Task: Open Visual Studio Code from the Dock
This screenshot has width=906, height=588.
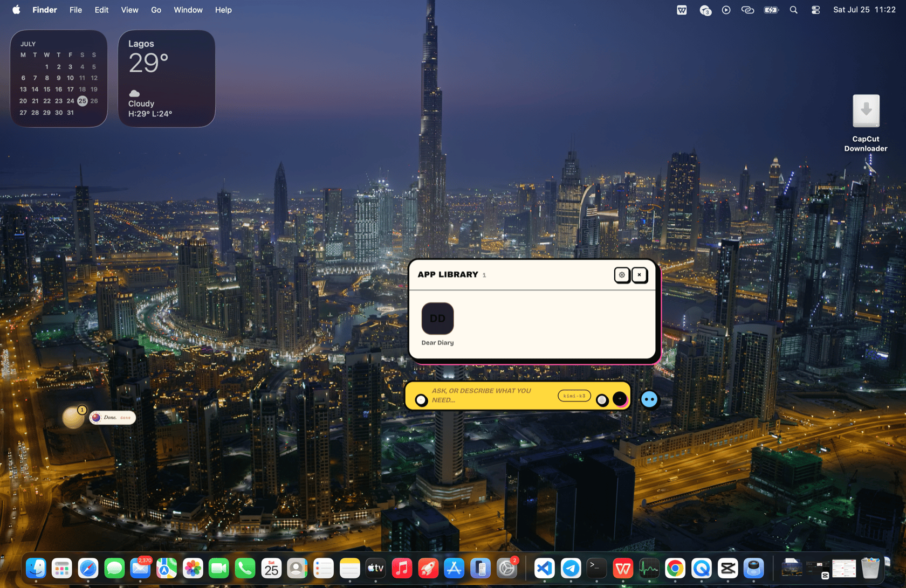Action: [x=545, y=568]
